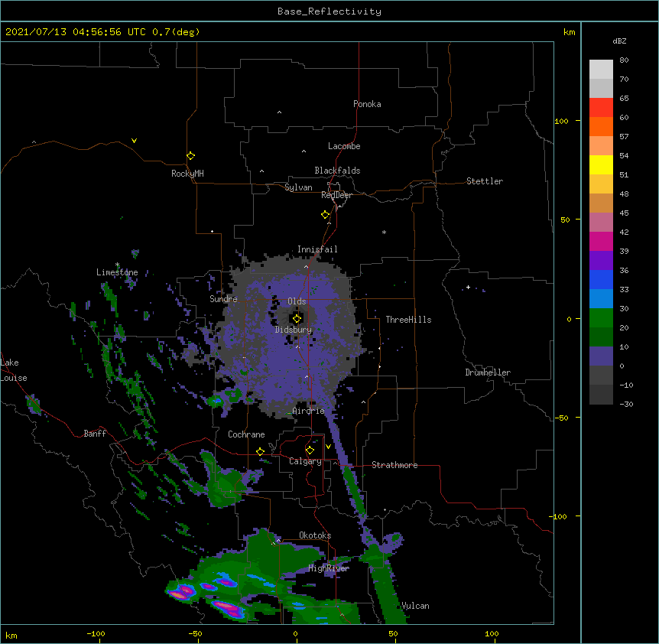Click the yellow V marker northeast of Calgary
659x644 pixels.
328,447
